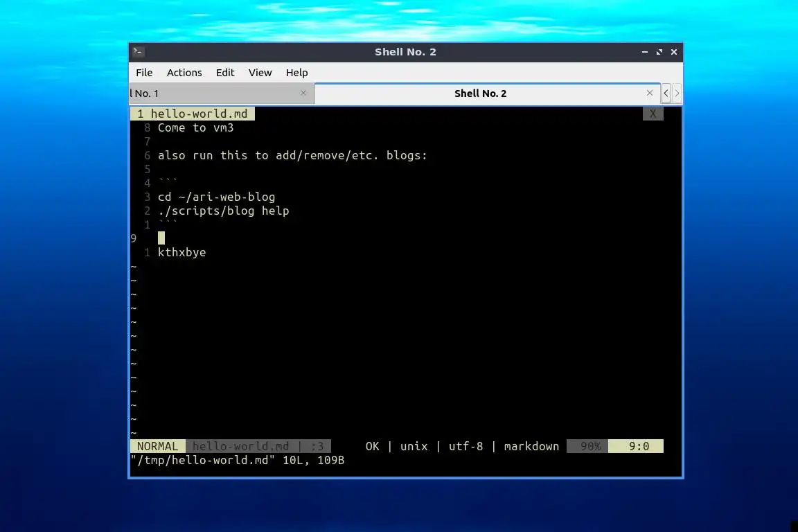
Task: Click the 'utf-8' encoding entry
Action: tap(465, 447)
